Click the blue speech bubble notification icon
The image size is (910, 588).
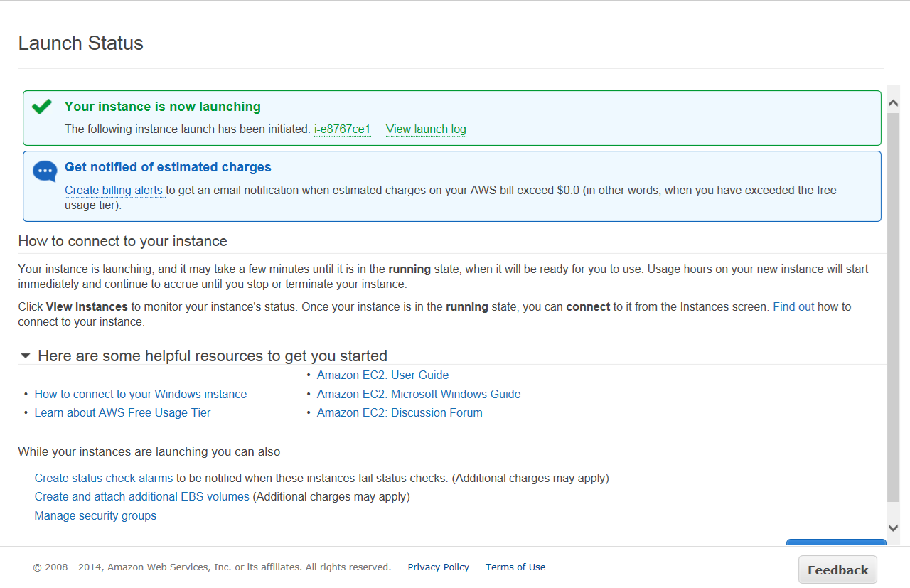click(x=45, y=171)
